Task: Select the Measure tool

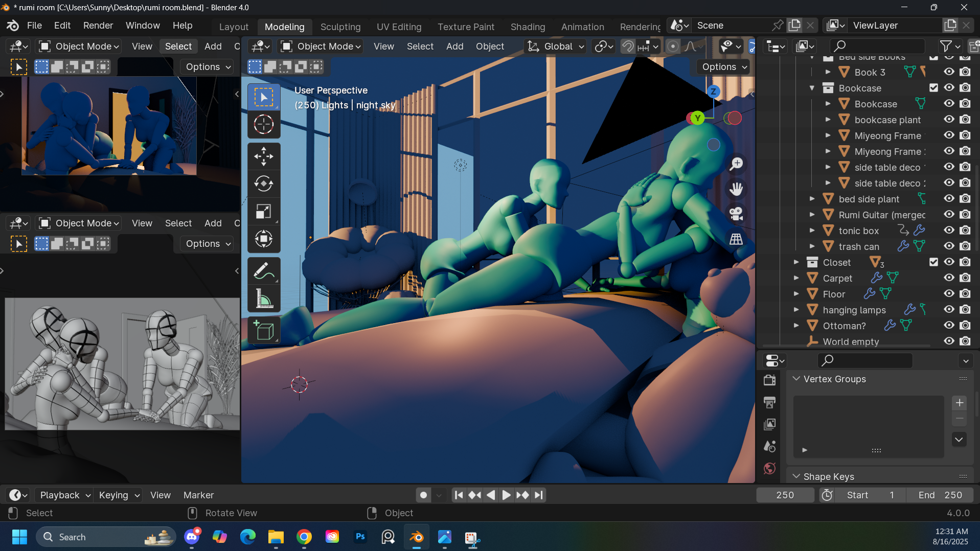Action: [x=264, y=299]
